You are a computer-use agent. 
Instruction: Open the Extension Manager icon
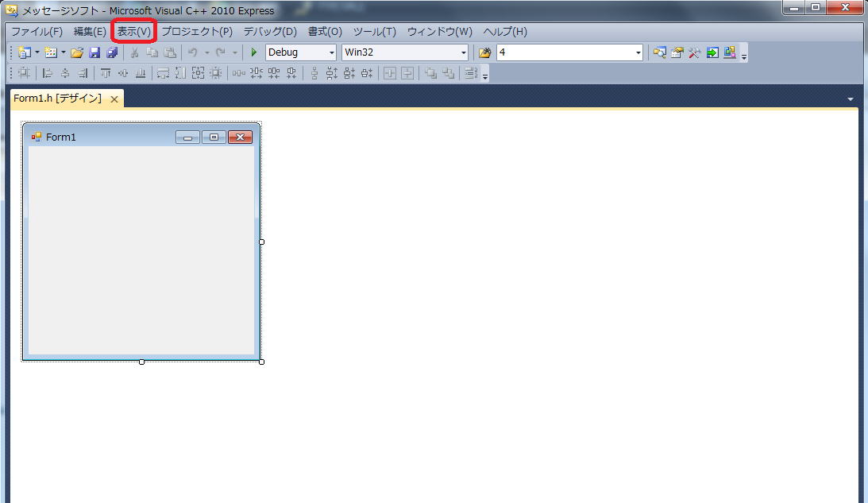point(730,52)
